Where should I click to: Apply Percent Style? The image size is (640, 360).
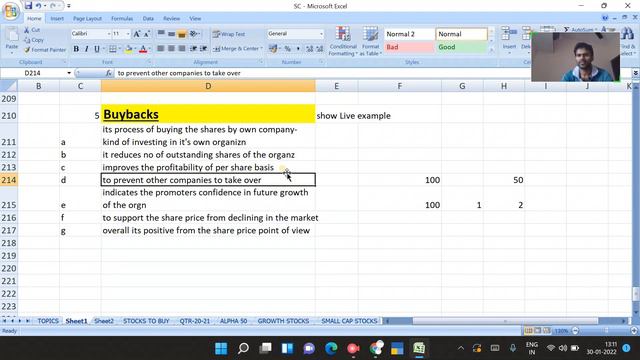coord(288,49)
